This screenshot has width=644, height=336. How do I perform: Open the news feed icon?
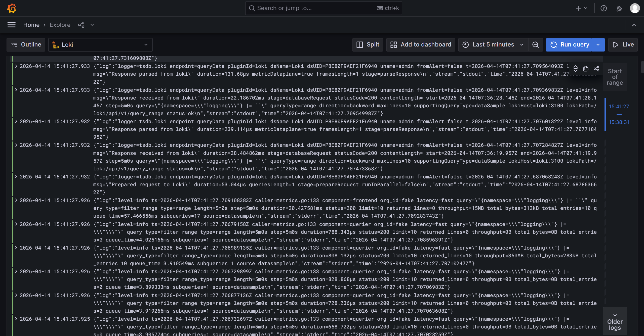tap(619, 8)
